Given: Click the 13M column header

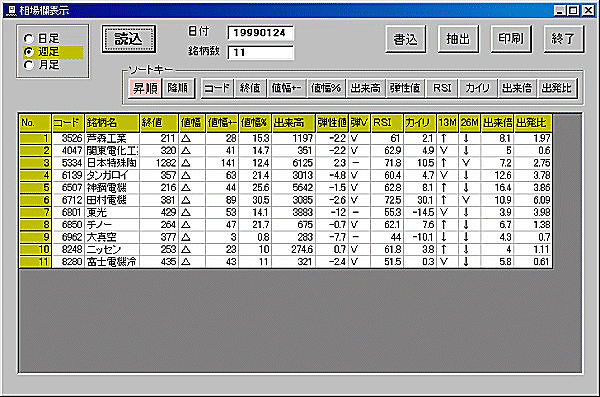Looking at the screenshot, I should point(447,123).
